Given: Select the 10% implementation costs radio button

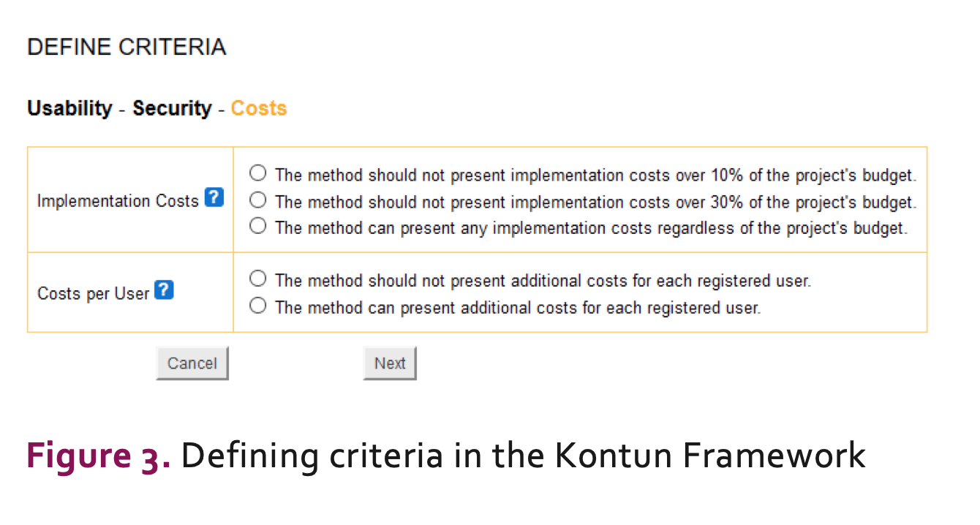Looking at the screenshot, I should pyautogui.click(x=257, y=173).
